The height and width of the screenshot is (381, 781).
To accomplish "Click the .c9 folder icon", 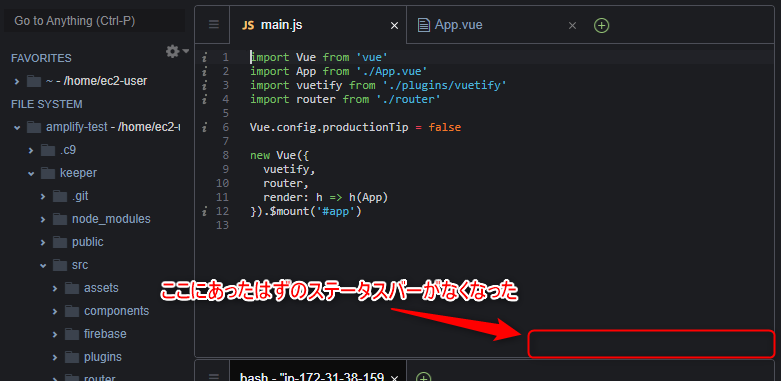I will tap(48, 150).
